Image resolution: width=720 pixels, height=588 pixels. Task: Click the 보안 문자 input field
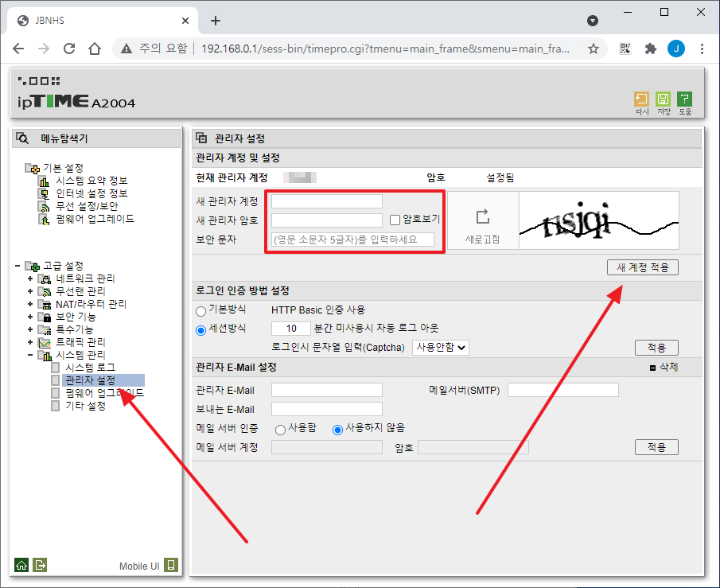tap(352, 239)
